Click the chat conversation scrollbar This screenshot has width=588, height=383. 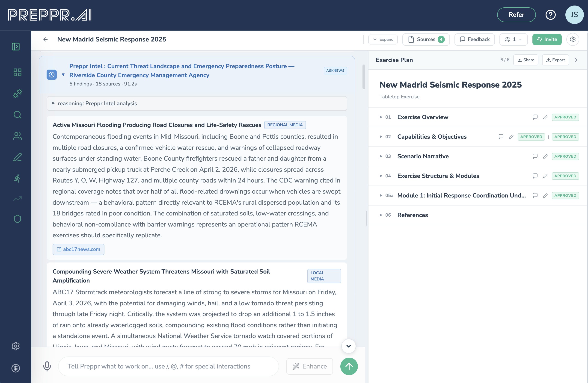[364, 77]
